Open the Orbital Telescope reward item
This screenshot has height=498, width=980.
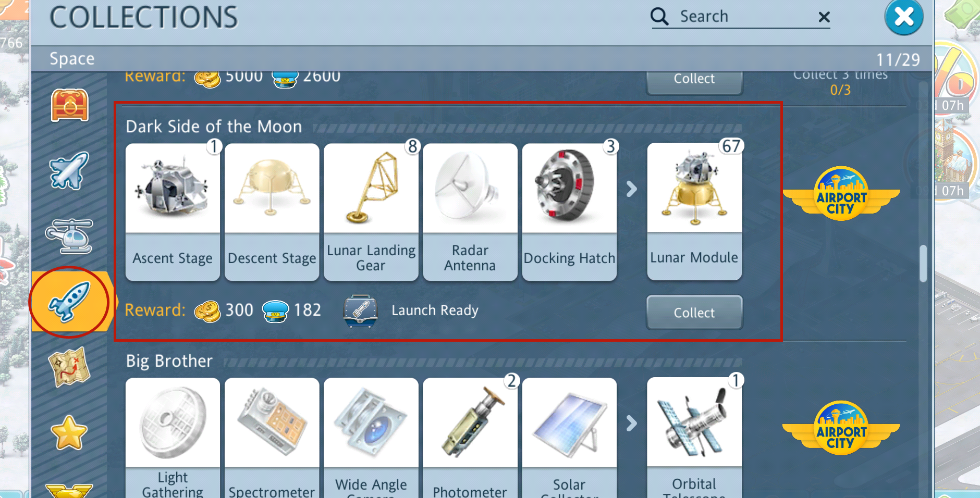pyautogui.click(x=694, y=438)
